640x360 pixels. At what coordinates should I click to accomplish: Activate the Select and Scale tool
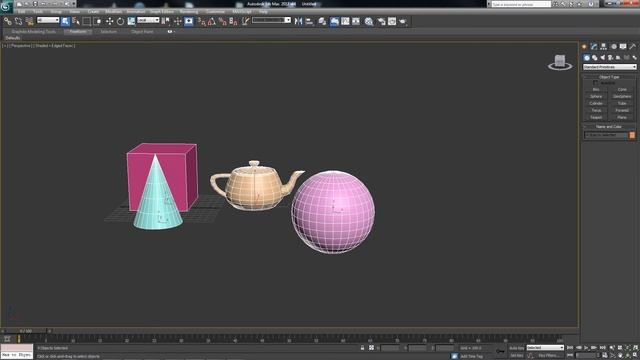coord(131,21)
